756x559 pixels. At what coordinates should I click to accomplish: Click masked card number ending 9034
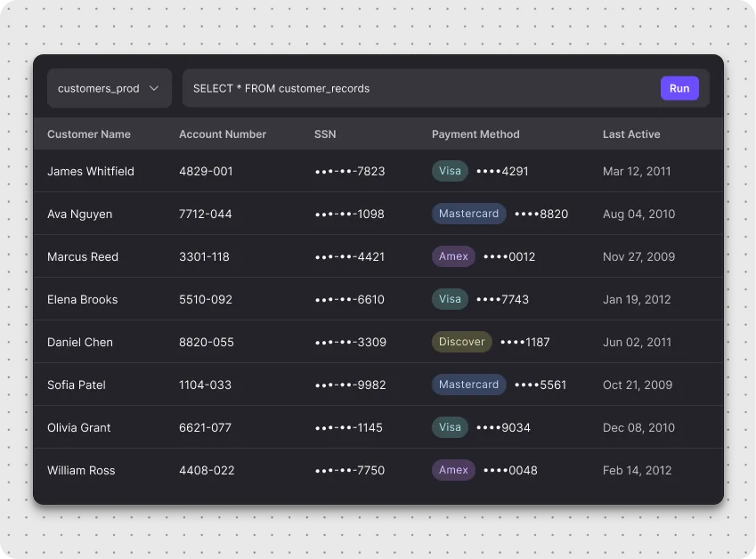click(x=503, y=427)
